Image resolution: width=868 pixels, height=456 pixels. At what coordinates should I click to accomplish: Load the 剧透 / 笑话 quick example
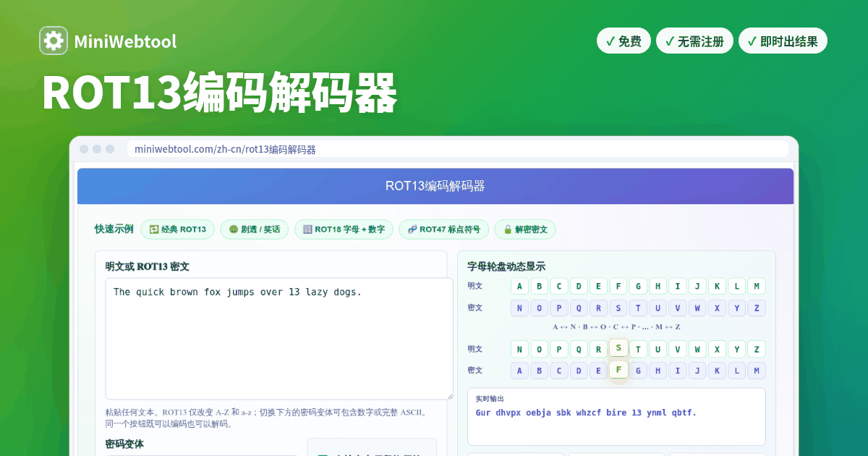(x=254, y=229)
